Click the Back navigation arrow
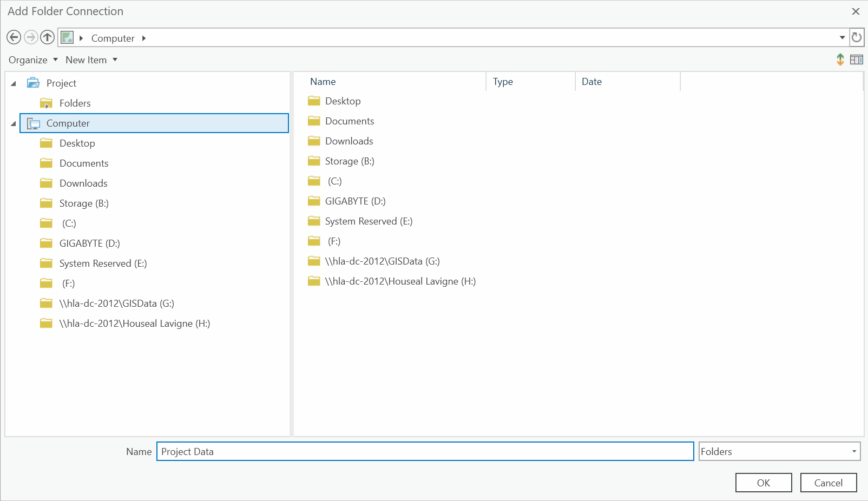This screenshot has height=501, width=868. pyautogui.click(x=14, y=37)
